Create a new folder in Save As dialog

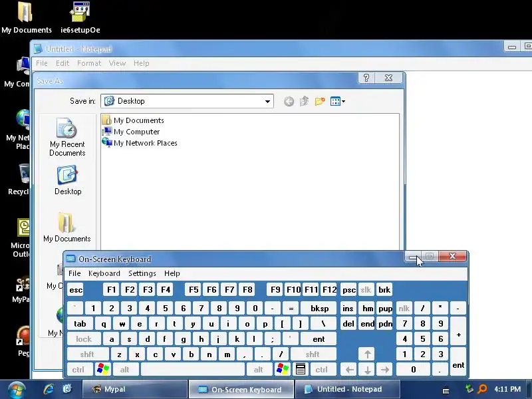point(320,101)
